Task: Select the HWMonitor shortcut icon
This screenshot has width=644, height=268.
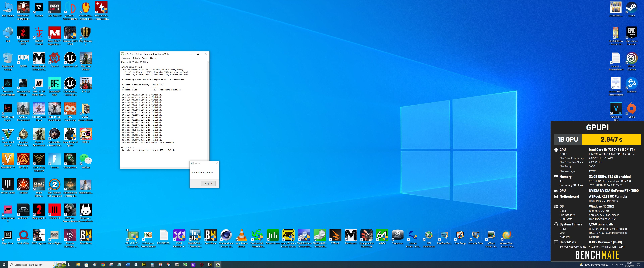Action: point(101,11)
